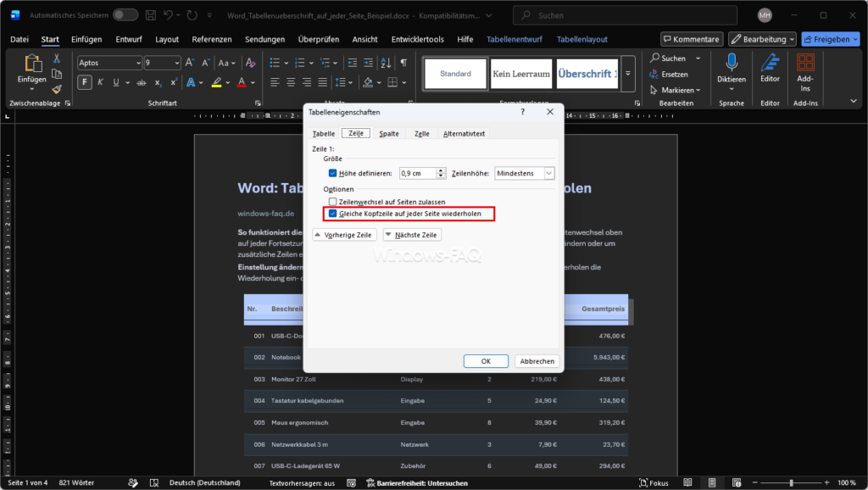Toggle Automatisches Speichern switch

point(125,15)
